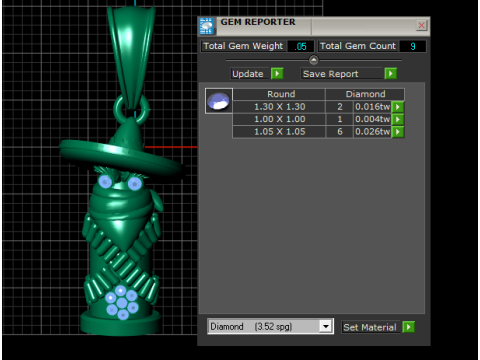Select the 1.05 X 1.05 size cell
This screenshot has width=480, height=360.
279,132
